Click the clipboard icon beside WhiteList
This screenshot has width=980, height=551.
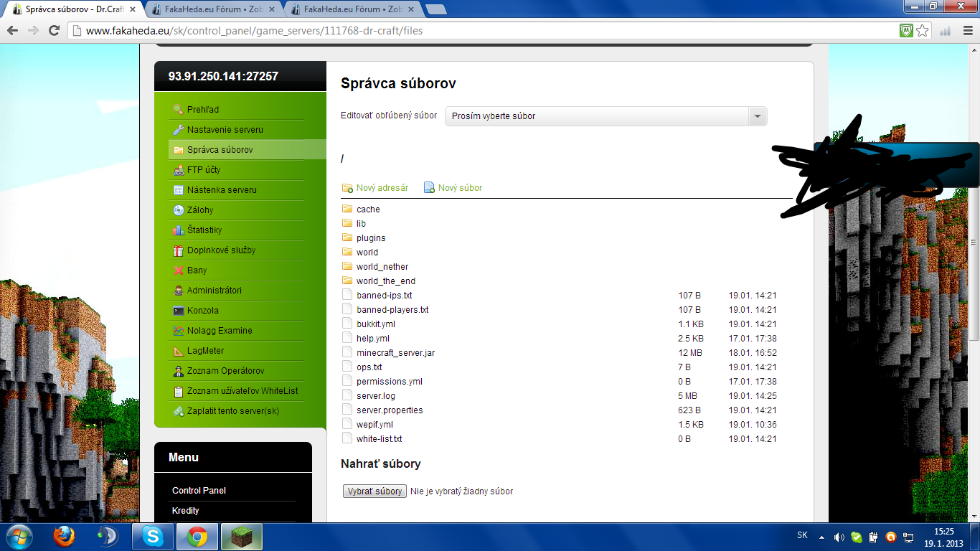pos(179,391)
